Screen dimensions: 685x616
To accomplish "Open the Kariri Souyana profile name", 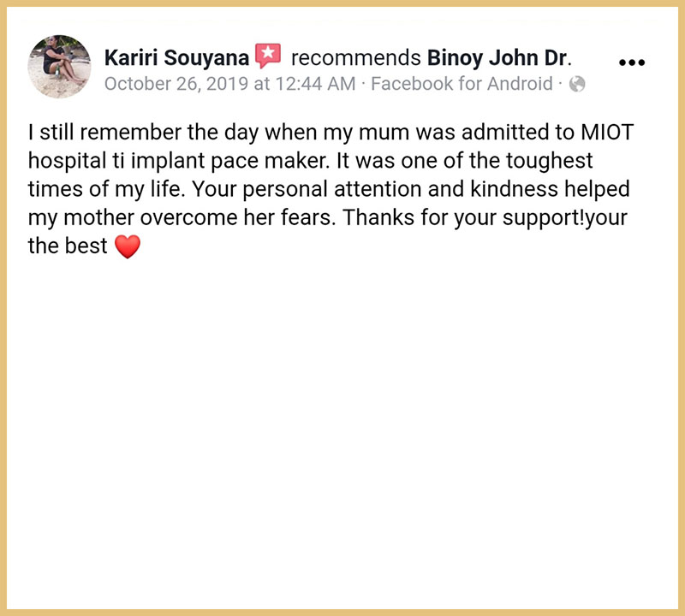I will [176, 58].
